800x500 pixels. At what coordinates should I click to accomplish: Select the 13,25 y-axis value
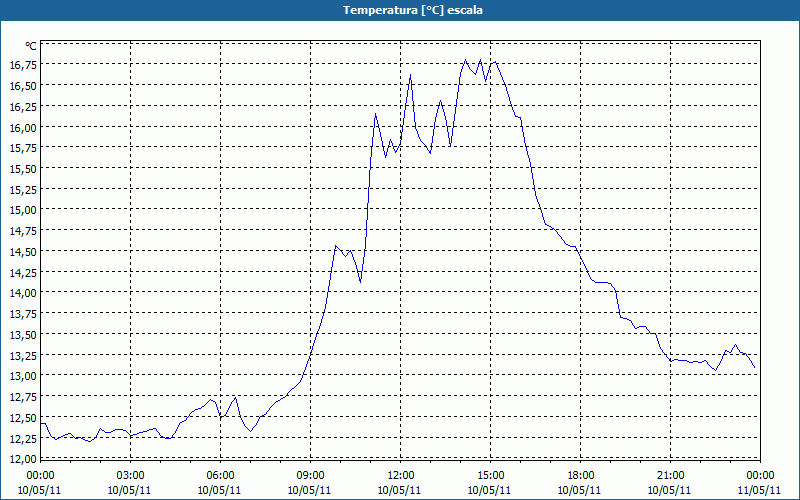(23, 355)
